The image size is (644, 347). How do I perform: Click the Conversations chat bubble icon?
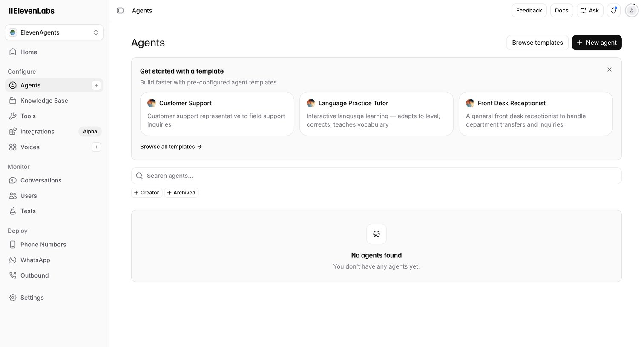coord(13,180)
